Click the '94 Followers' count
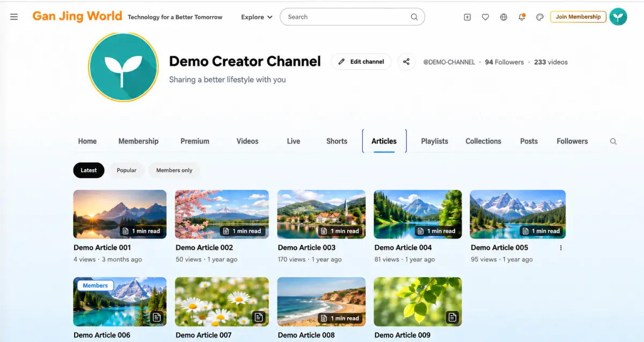Image resolution: width=644 pixels, height=342 pixels. pos(504,62)
